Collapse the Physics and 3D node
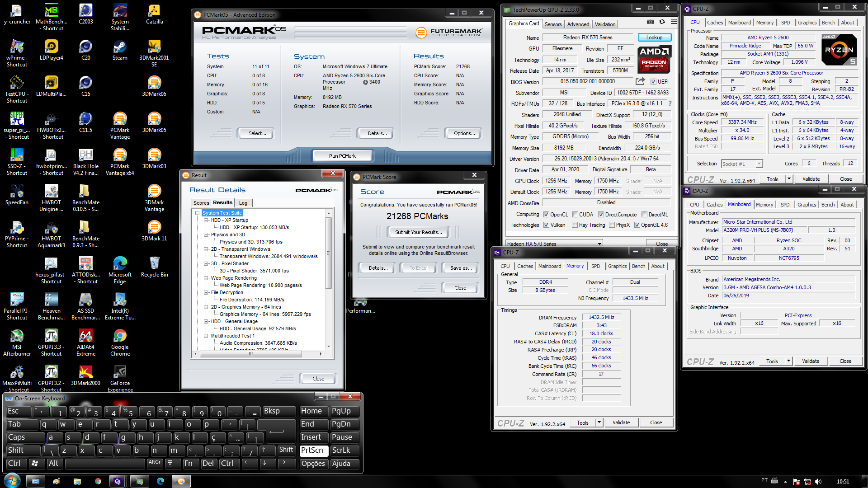 click(206, 235)
